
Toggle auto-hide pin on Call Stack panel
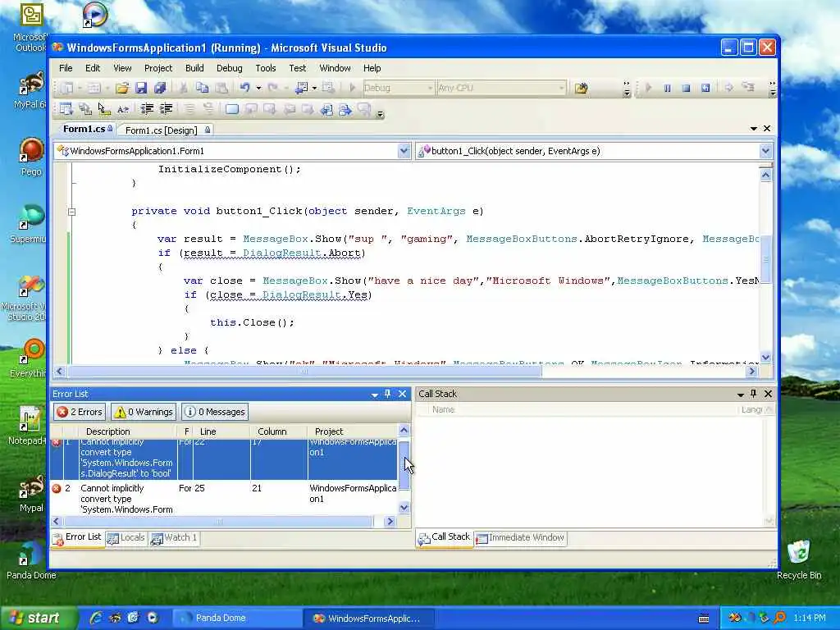pyautogui.click(x=754, y=394)
